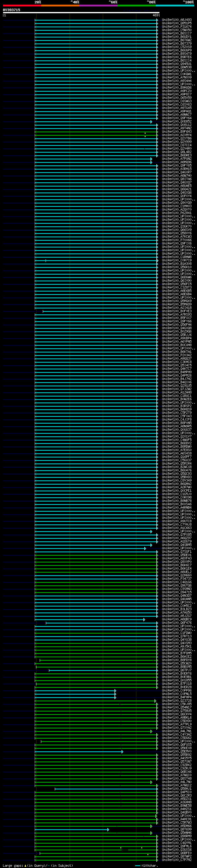This screenshot has height=868, width=197.
Task: Select hit label UniRef100_C1FDW0
Action: [177, 633]
